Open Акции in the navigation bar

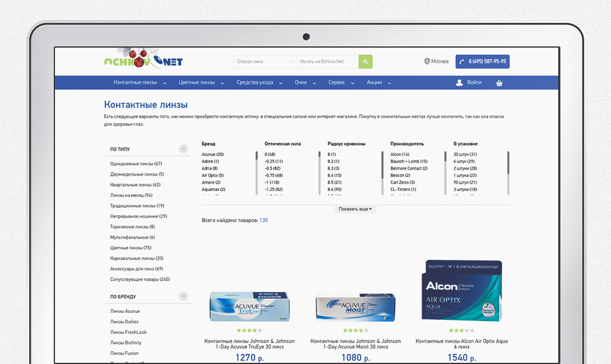pos(374,82)
